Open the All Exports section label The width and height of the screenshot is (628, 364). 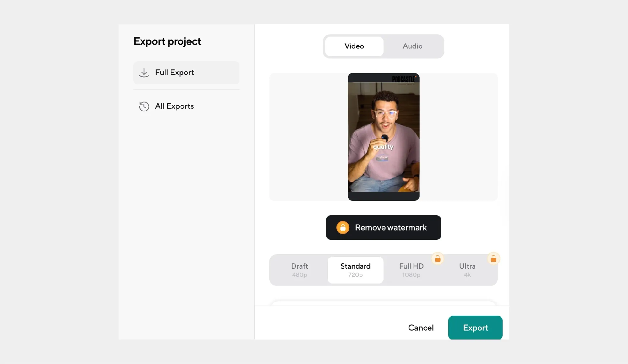click(x=175, y=106)
